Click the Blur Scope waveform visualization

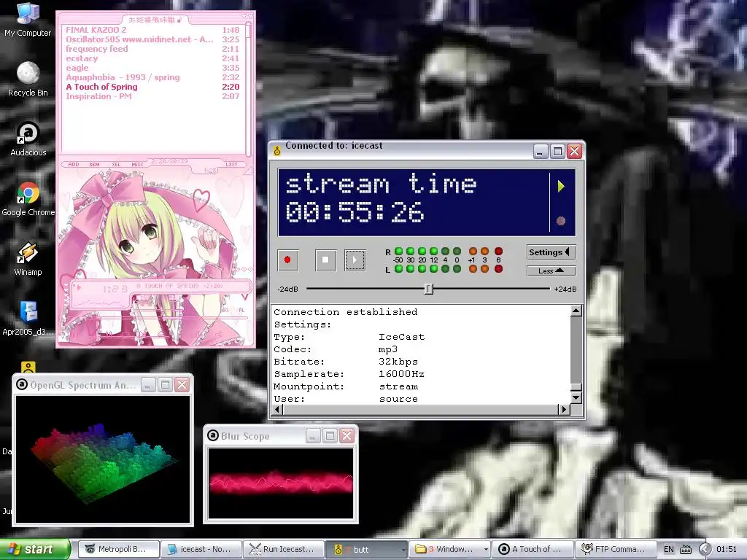point(281,483)
